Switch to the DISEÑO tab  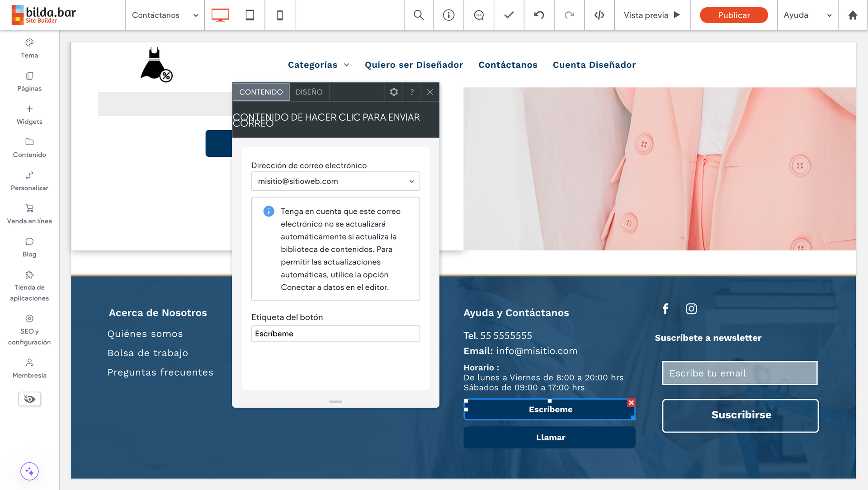coord(309,92)
